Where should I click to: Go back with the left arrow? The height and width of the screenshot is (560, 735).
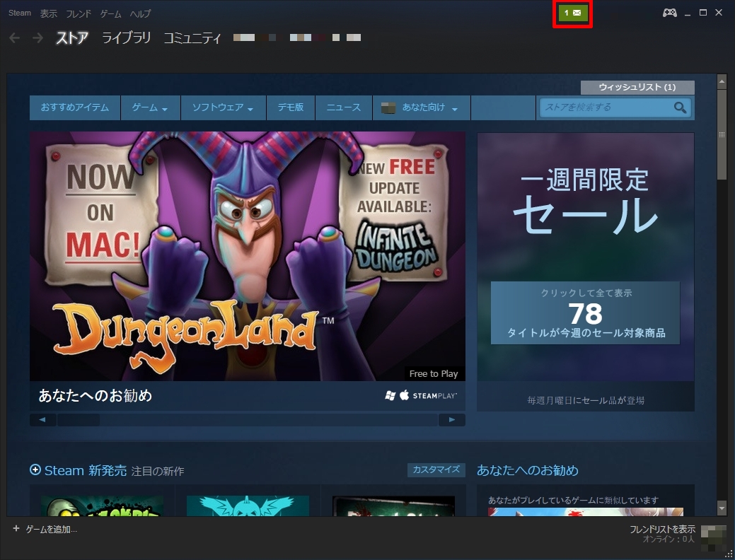point(15,38)
